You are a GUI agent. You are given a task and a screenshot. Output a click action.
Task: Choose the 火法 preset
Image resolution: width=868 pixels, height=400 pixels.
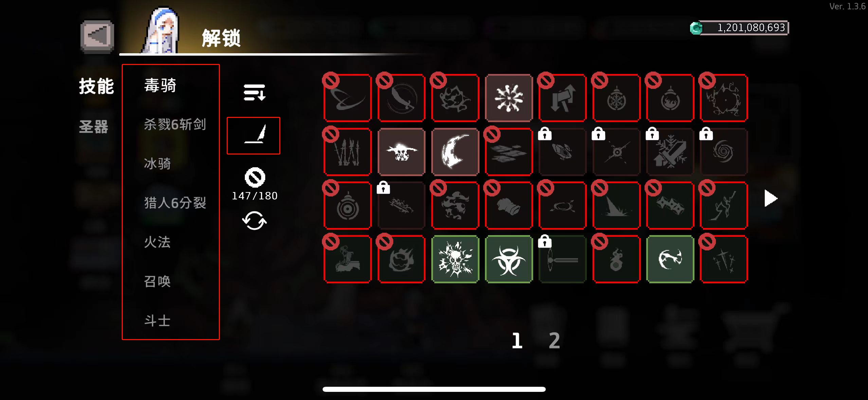tap(157, 242)
